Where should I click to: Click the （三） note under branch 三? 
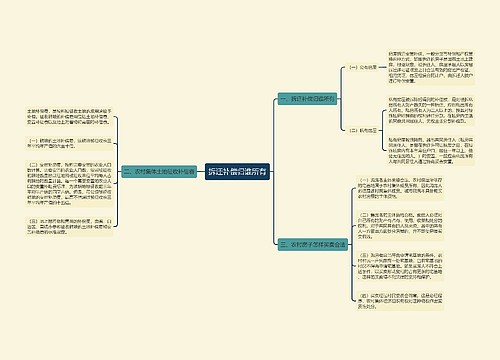400,266
